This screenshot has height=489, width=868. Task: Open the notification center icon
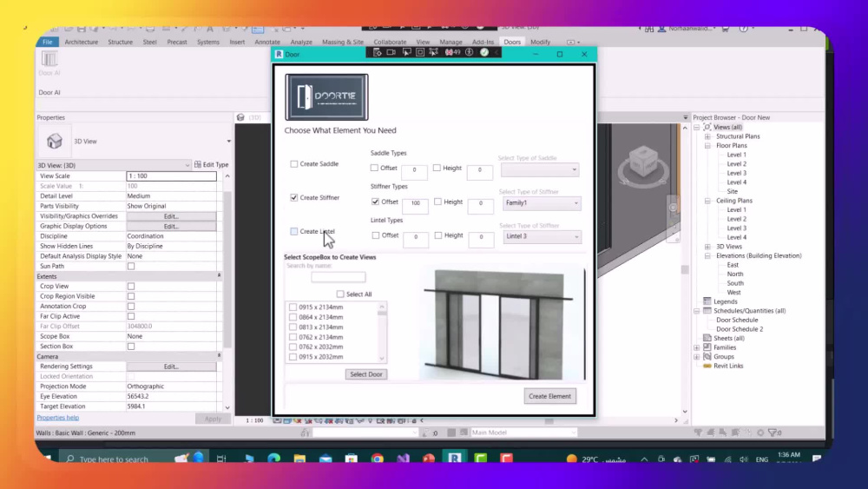coord(817,459)
